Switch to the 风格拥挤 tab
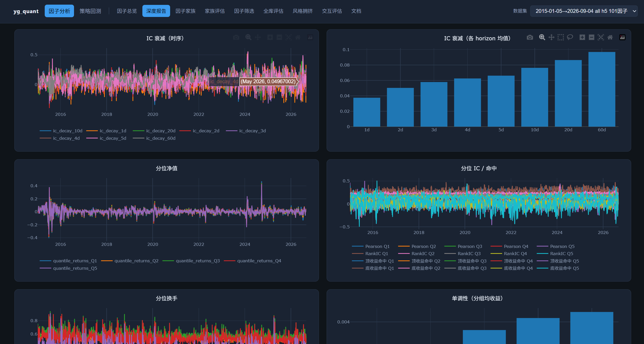The image size is (644, 344). [303, 11]
